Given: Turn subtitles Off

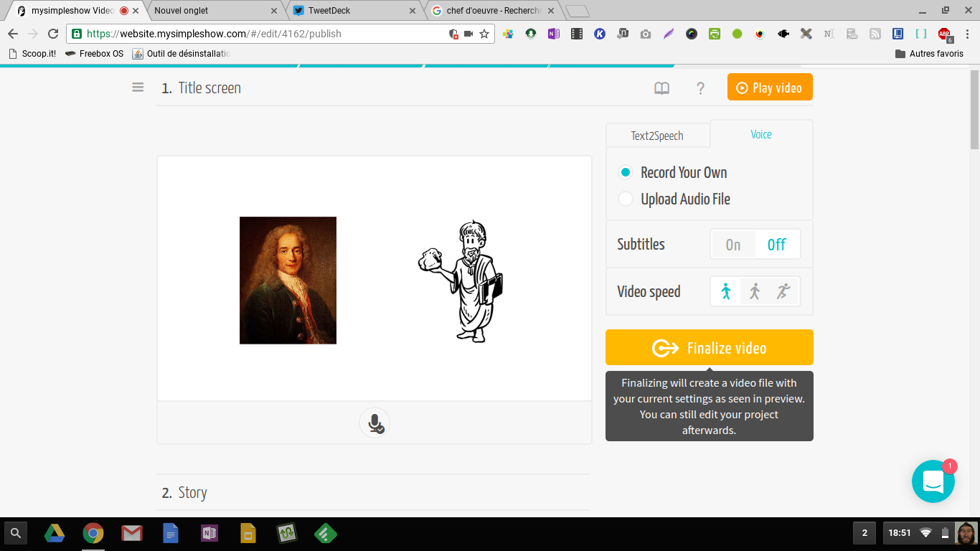Looking at the screenshot, I should pos(776,245).
